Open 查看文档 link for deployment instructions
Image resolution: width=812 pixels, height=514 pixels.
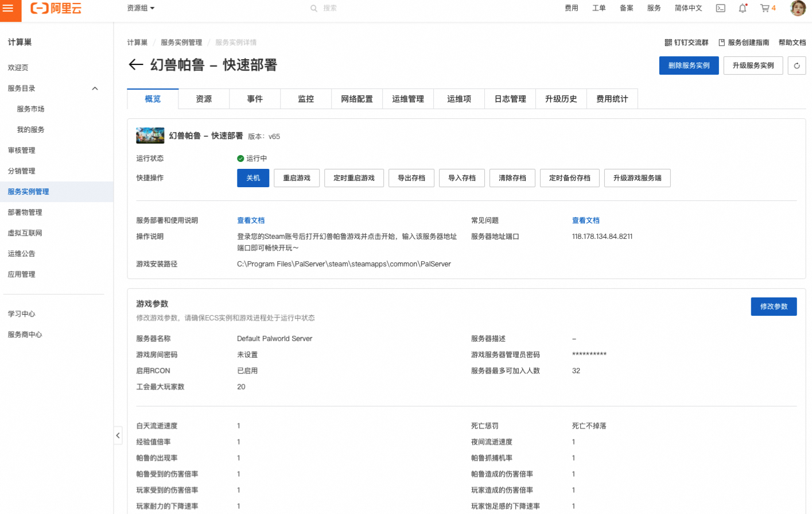click(251, 221)
